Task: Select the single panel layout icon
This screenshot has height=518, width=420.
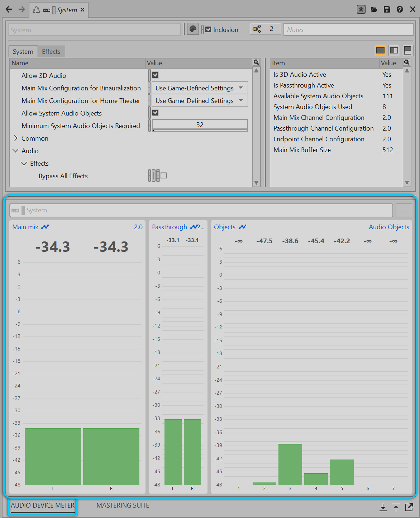Action: (380, 51)
